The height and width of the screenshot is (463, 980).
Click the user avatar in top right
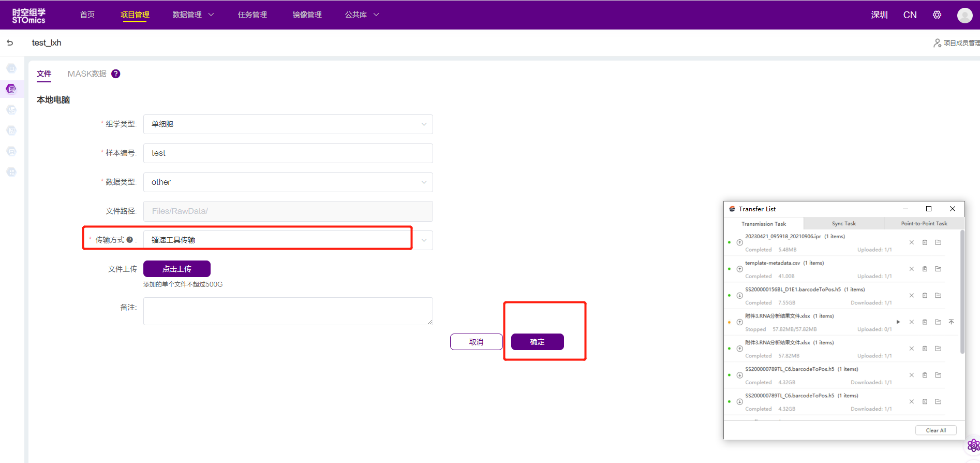[964, 15]
